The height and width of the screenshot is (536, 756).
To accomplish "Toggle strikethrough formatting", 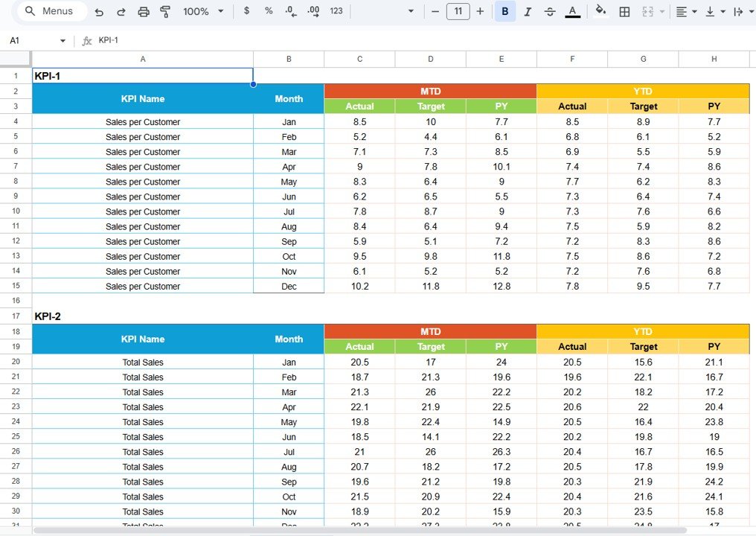I will [x=551, y=11].
